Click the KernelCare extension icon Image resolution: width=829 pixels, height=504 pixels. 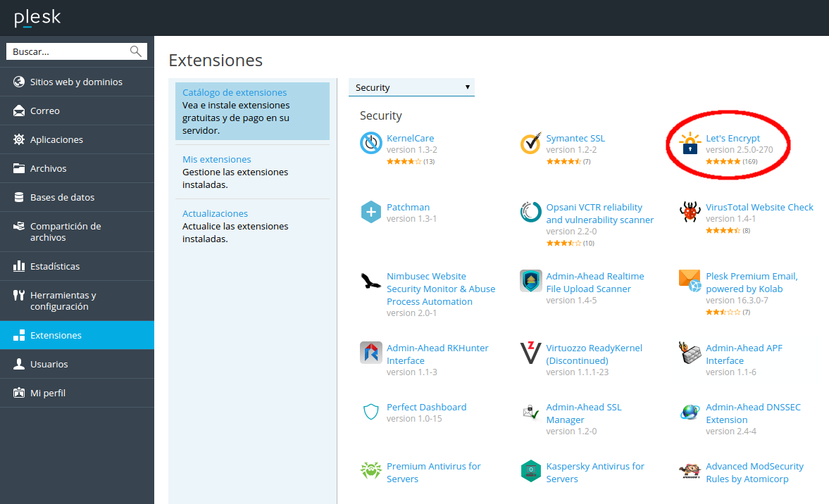point(370,144)
